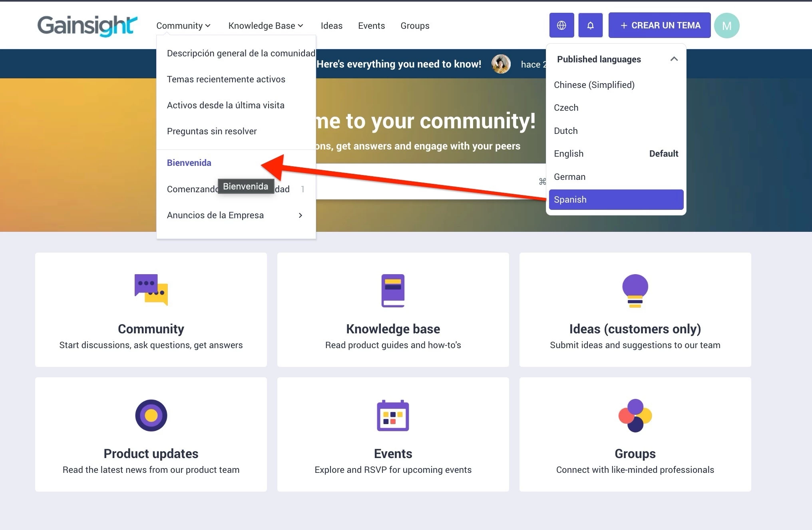Click the Gainsight logo

[x=87, y=26]
